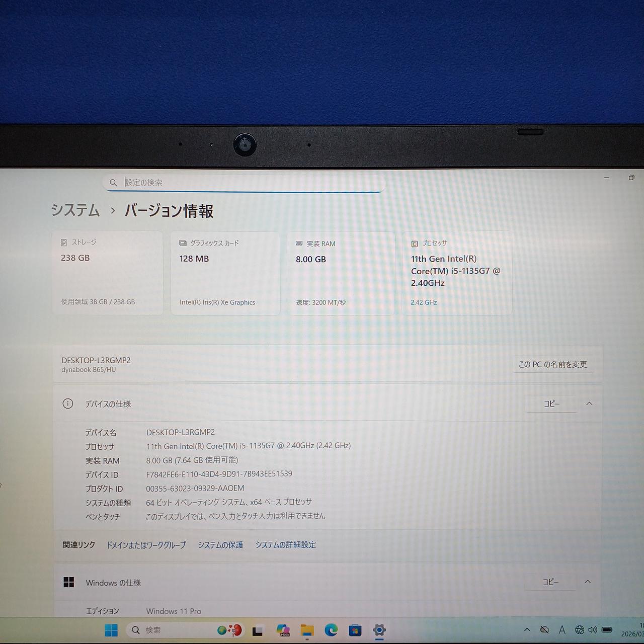
Task: Open the volume speaker tray icon
Action: coord(593,630)
